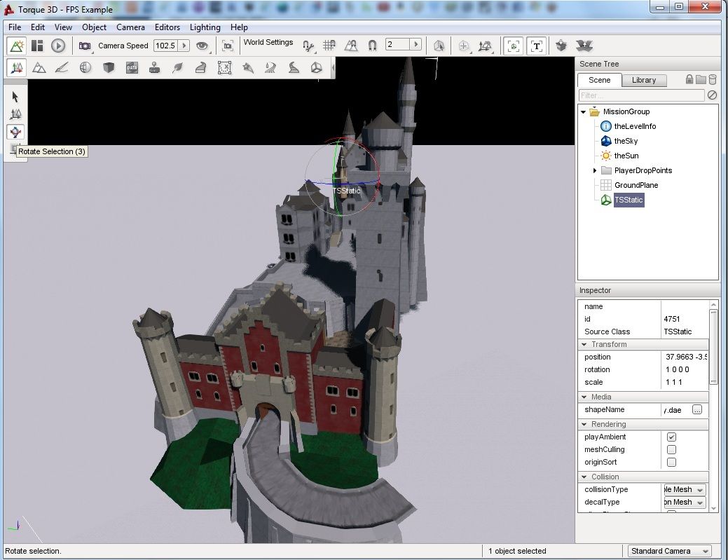Click the scene tree Filter field
The width and height of the screenshot is (728, 560).
[x=641, y=95]
